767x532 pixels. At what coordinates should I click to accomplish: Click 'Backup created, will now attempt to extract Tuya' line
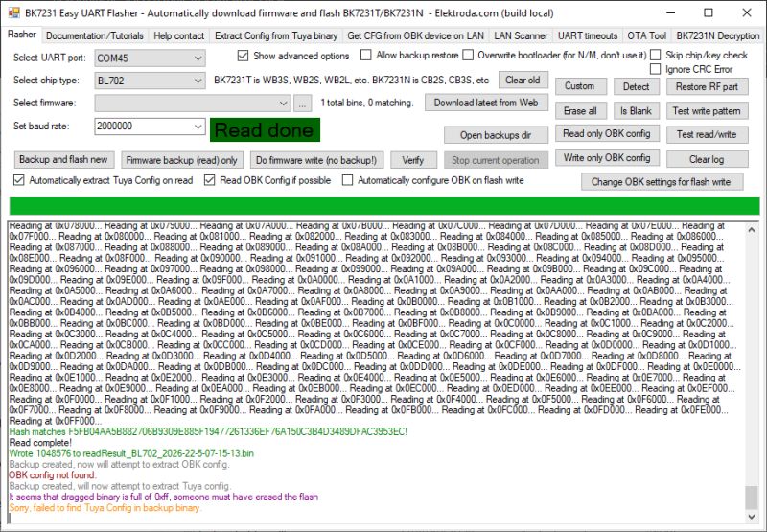pos(121,486)
